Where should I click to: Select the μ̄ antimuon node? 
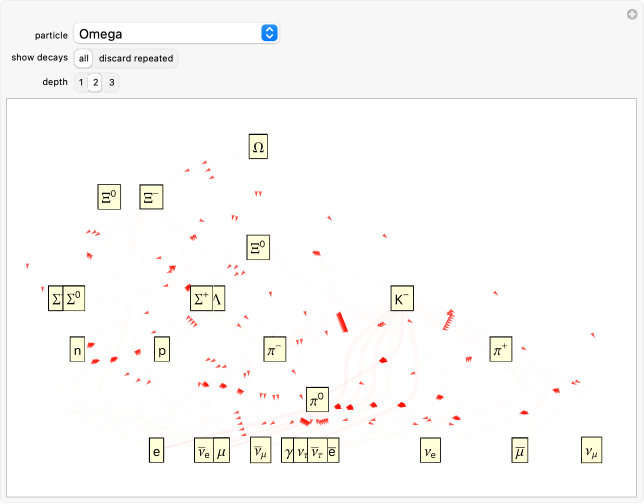(520, 451)
